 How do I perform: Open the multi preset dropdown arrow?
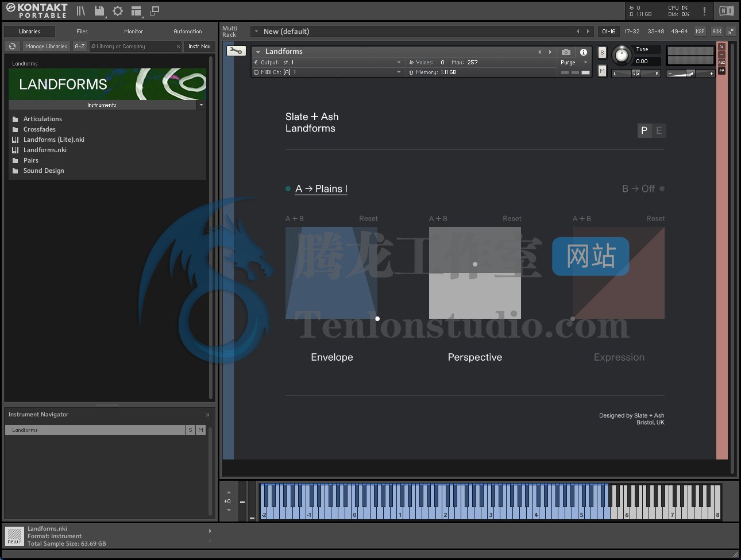256,32
